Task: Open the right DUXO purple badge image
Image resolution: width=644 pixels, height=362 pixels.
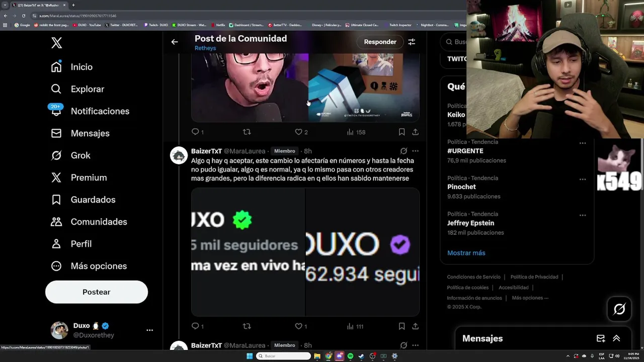Action: (362, 252)
